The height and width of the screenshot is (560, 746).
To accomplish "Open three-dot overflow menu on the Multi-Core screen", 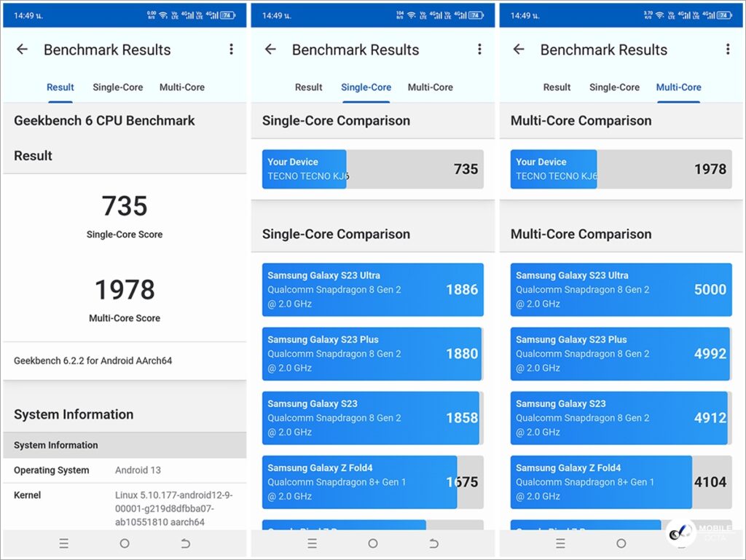I will (x=728, y=49).
